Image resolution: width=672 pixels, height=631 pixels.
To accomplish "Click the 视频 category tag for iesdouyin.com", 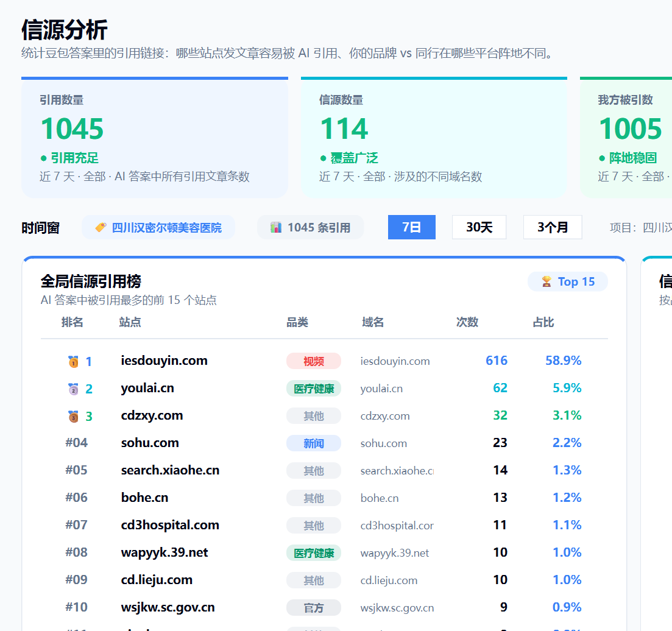I will click(x=314, y=361).
